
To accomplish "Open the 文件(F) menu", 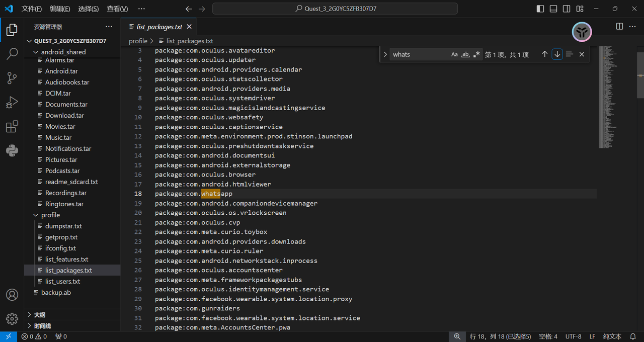I will coord(32,9).
